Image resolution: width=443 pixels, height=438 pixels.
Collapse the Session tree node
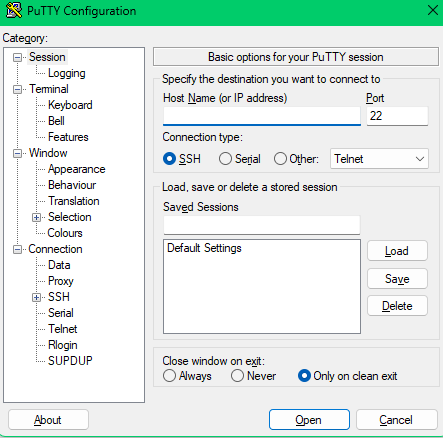(17, 57)
